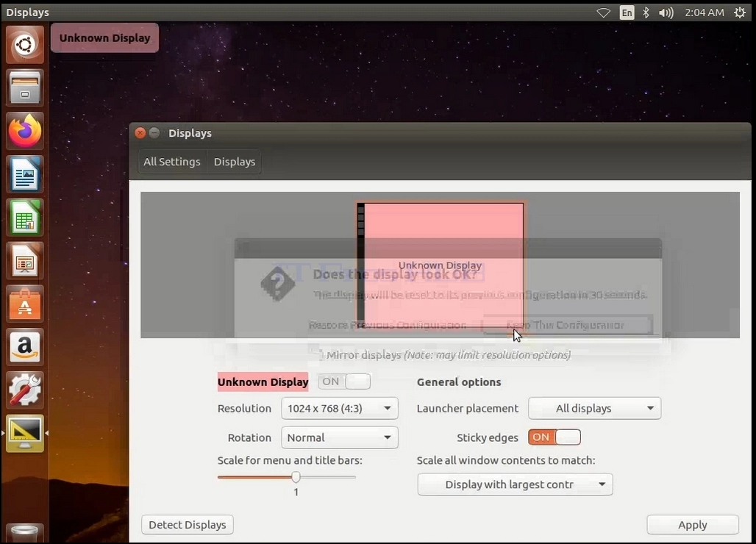Open LibreOffice Calc spreadsheet icon

point(25,218)
